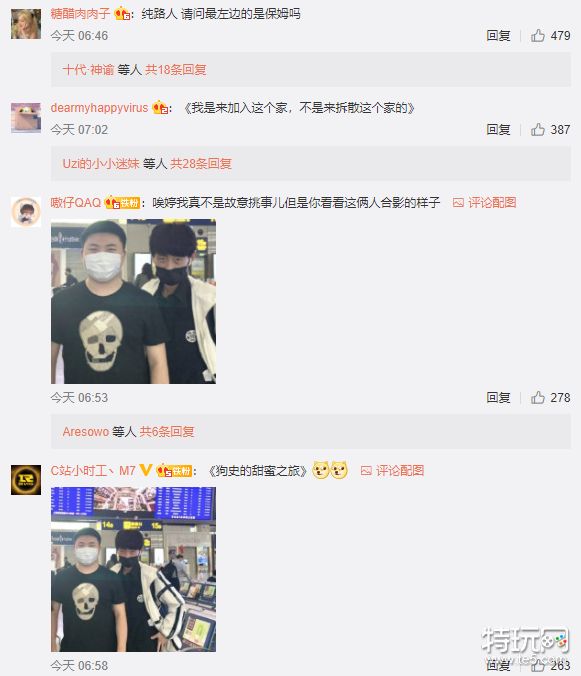581x676 pixels.
Task: Open dearmyhappyvirus's avatar image
Action: pos(26,118)
